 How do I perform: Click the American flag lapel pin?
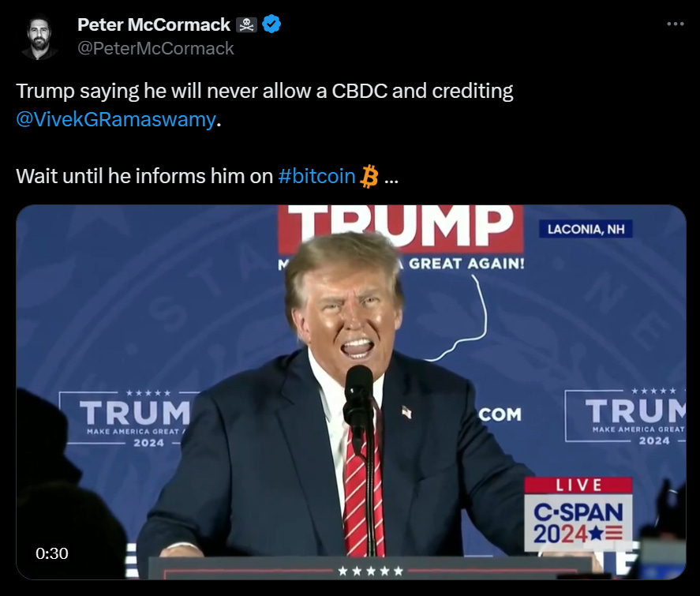406,411
